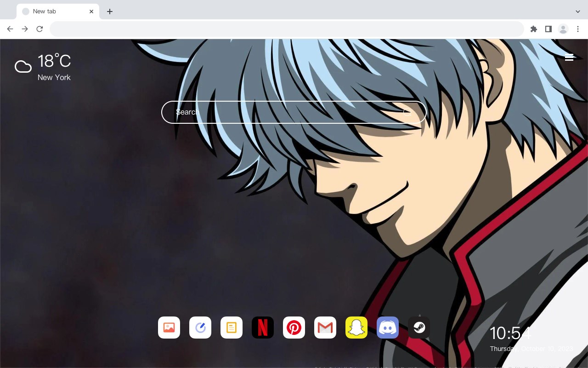Open the blue checkmark tasks shortcut
The height and width of the screenshot is (368, 588).
[x=200, y=328]
